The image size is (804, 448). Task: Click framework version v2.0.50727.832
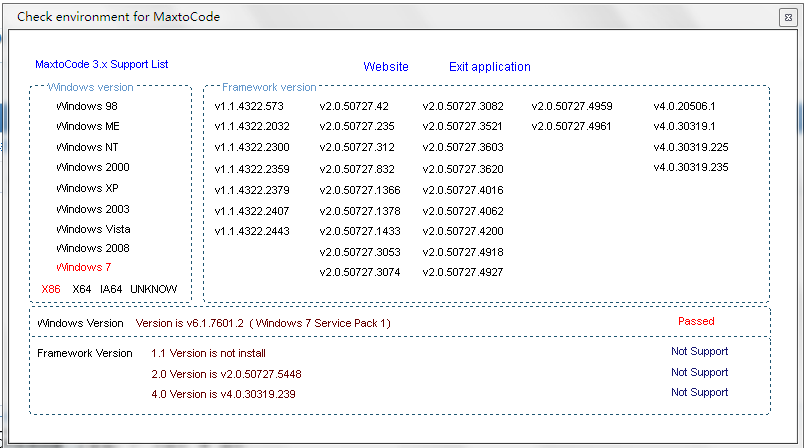pos(357,169)
